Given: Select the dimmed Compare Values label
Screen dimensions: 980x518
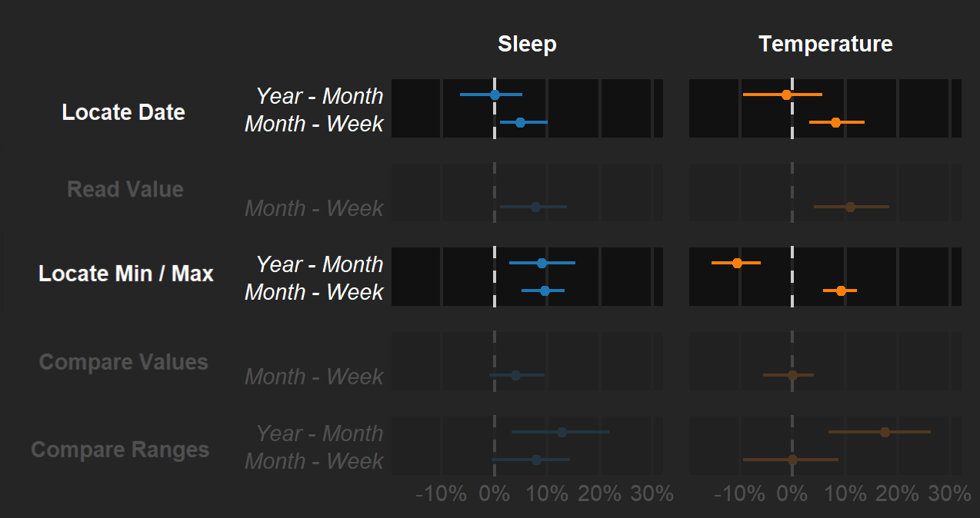Looking at the screenshot, I should click(123, 362).
